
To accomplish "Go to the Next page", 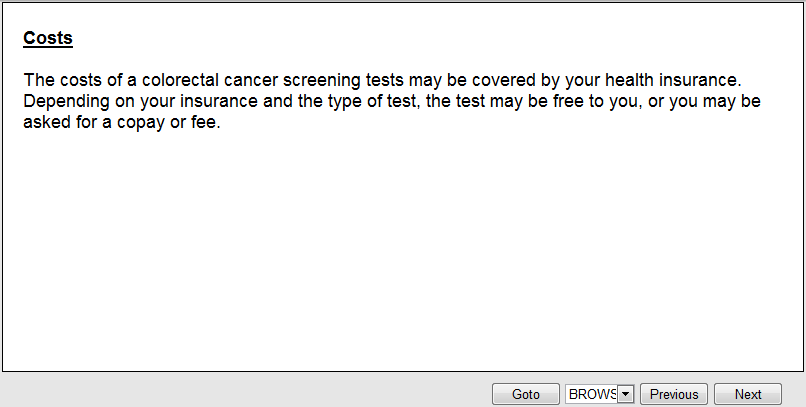I will [x=747, y=394].
